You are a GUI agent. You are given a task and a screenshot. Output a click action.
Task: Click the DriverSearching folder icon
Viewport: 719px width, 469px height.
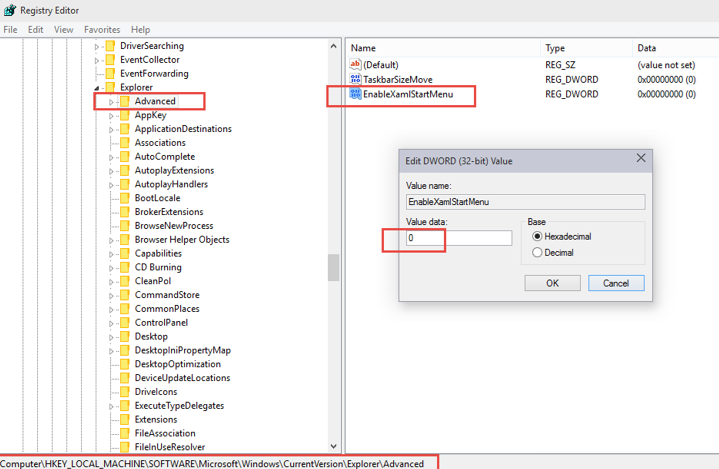[110, 46]
